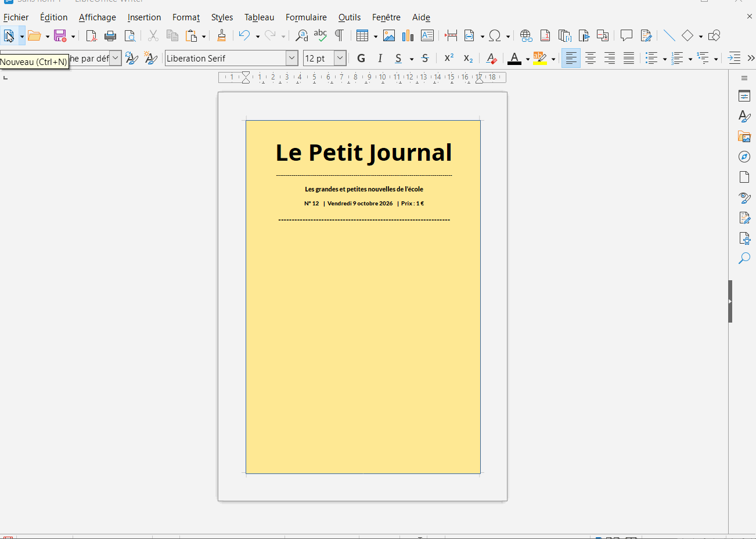Undo the last action
The width and height of the screenshot is (756, 539).
[244, 36]
